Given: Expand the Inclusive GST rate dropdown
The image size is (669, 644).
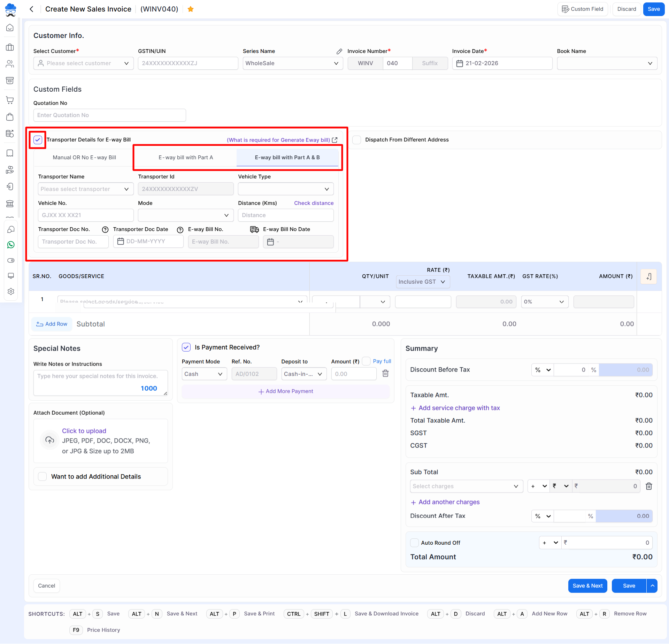Looking at the screenshot, I should pyautogui.click(x=422, y=282).
